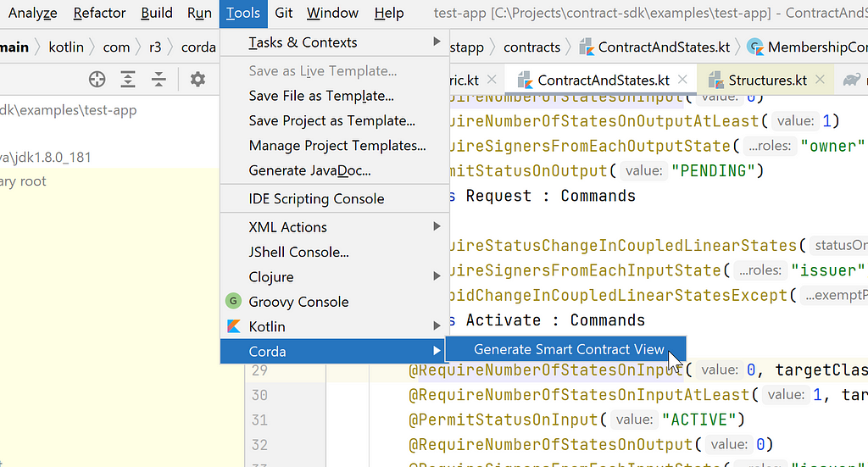Click line number 32 in gutter
This screenshot has height=467, width=868.
259,445
